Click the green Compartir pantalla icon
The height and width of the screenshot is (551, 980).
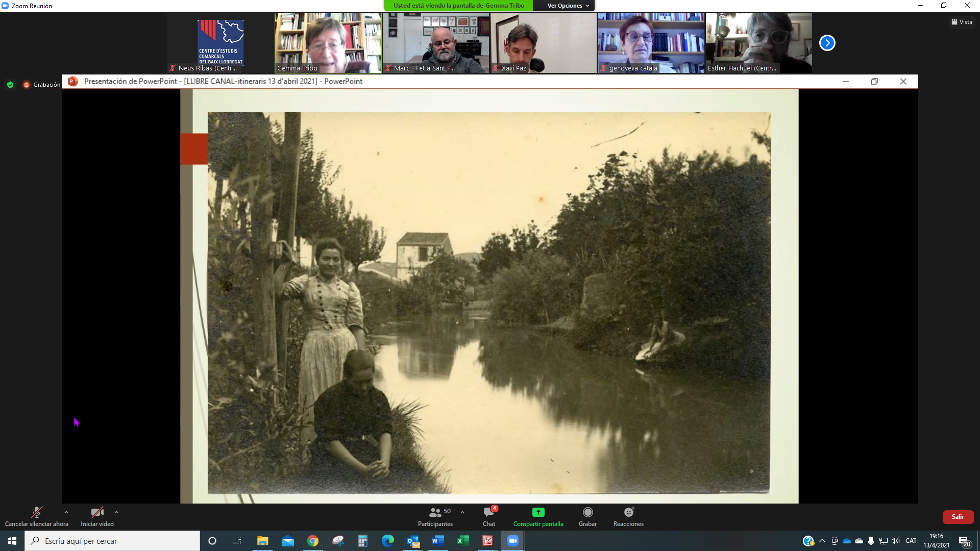(x=538, y=512)
